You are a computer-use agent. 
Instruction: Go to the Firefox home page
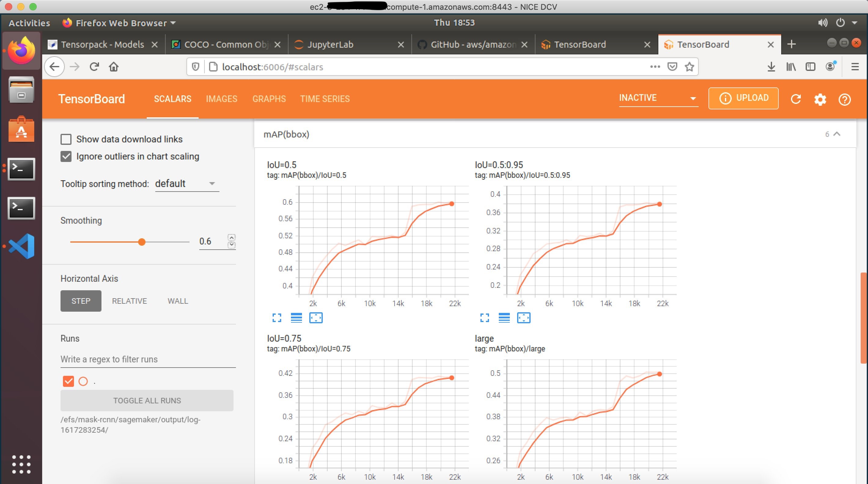114,67
